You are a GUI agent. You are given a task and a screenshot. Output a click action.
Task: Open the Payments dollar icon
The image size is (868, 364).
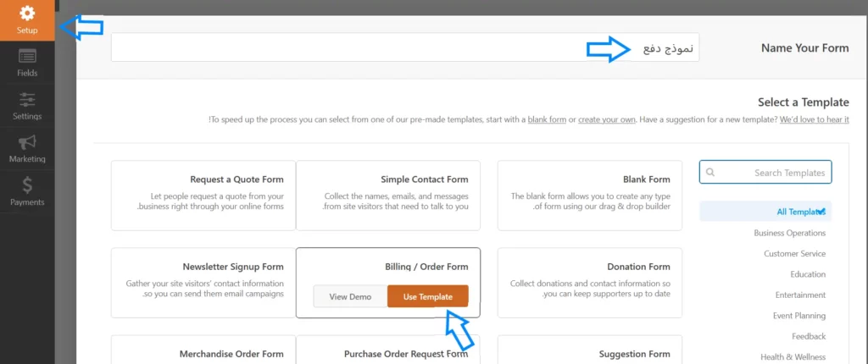(x=27, y=185)
